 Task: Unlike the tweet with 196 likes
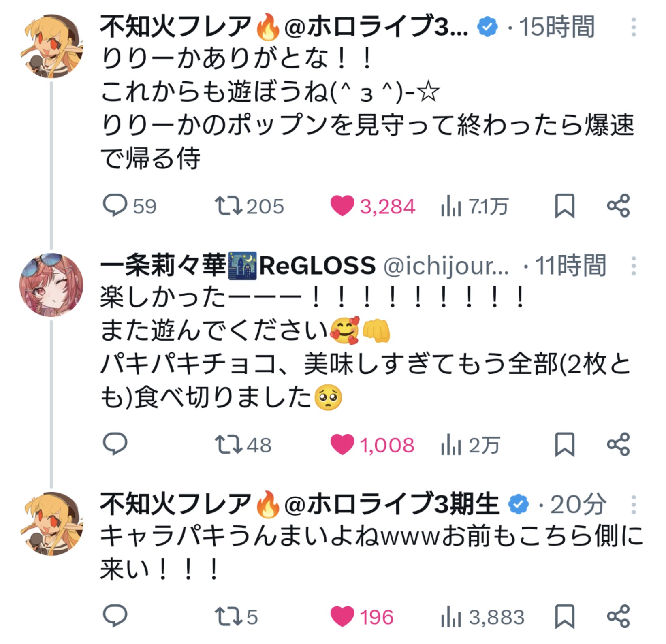pyautogui.click(x=342, y=616)
